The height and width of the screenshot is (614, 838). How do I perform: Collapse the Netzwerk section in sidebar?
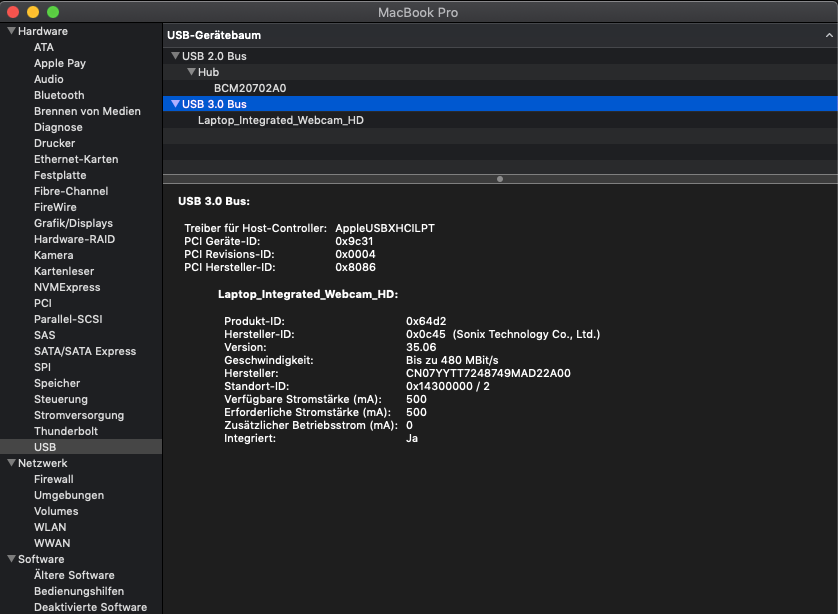(x=10, y=463)
